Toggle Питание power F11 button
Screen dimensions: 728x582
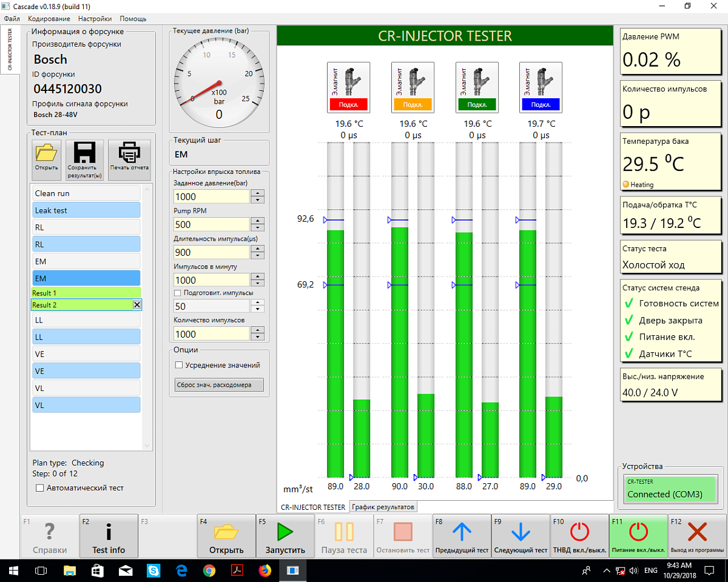[x=638, y=536]
